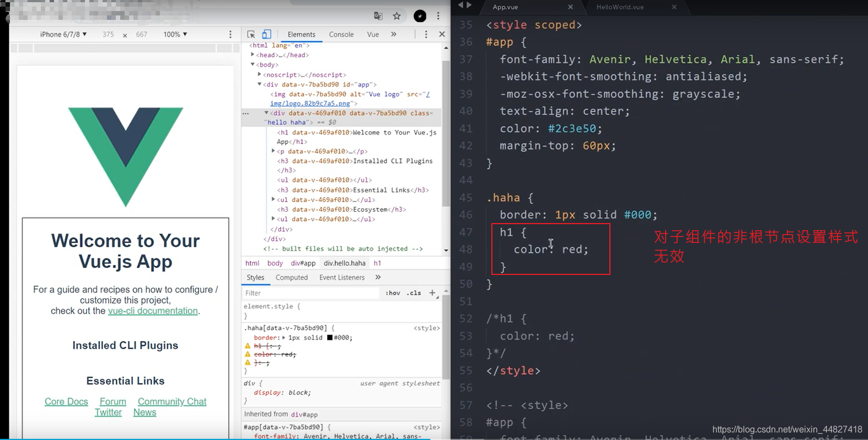Open the Vue devtools tab

tap(373, 34)
